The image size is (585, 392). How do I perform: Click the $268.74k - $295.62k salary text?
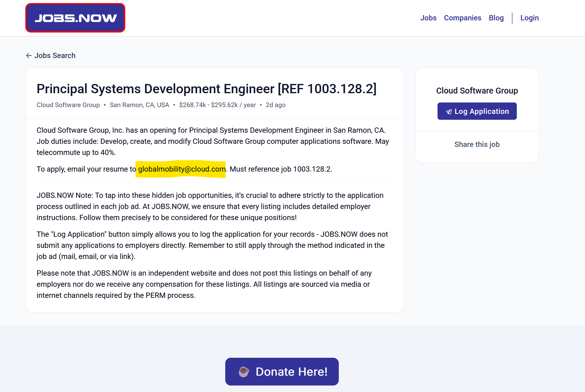(217, 105)
